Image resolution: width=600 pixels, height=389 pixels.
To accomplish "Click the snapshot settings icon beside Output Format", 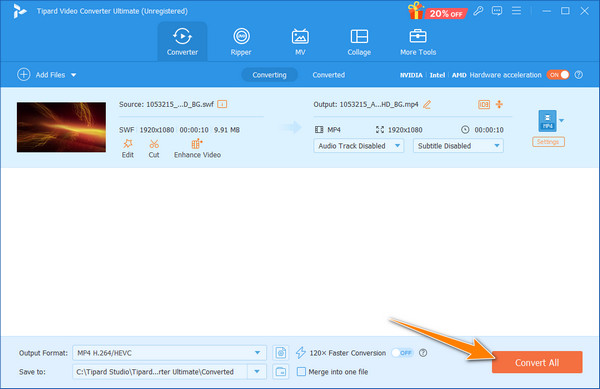I will tap(281, 353).
